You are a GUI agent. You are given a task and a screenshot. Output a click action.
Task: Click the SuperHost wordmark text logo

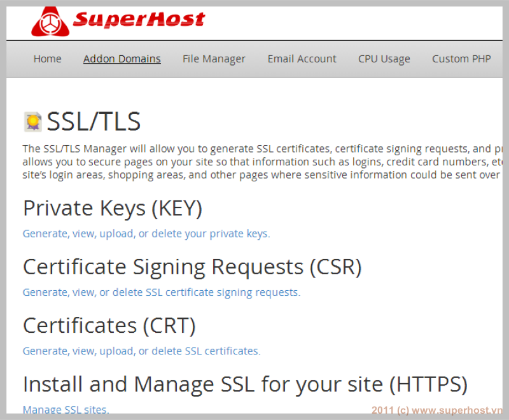[x=139, y=19]
